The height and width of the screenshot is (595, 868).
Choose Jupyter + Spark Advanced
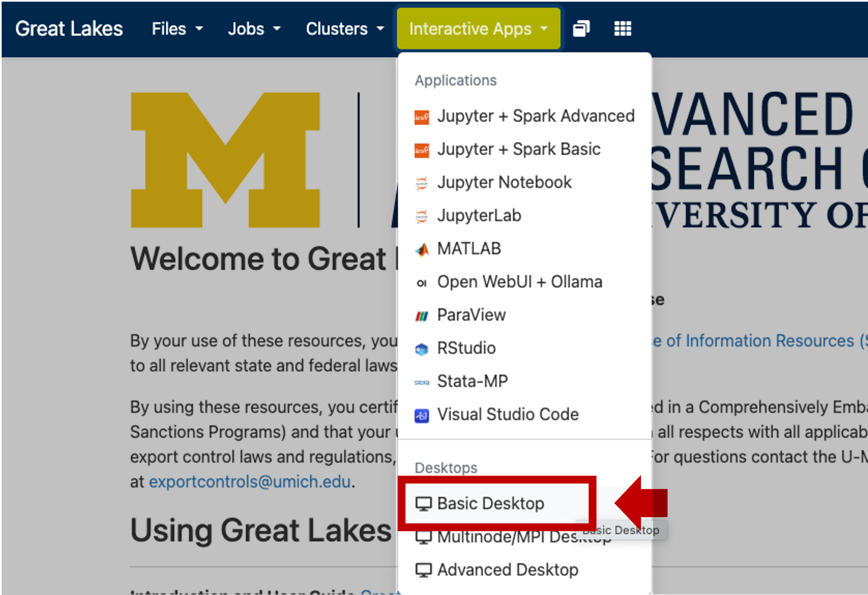coord(536,116)
